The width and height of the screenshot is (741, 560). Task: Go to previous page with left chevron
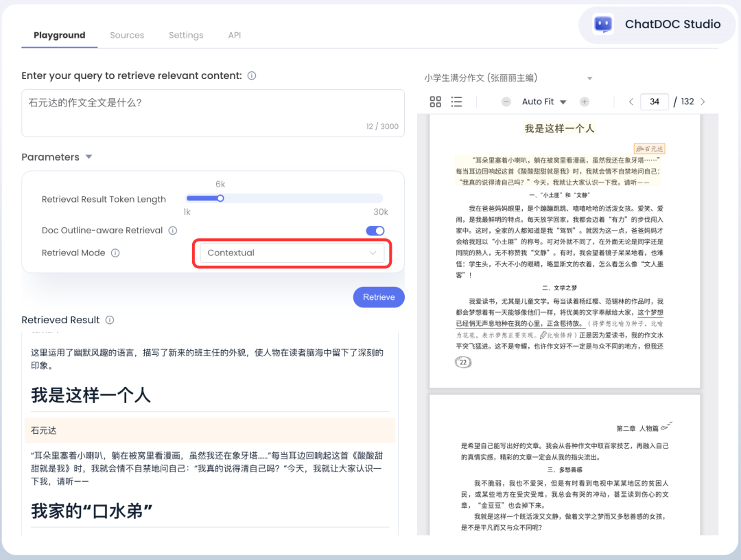pyautogui.click(x=631, y=101)
